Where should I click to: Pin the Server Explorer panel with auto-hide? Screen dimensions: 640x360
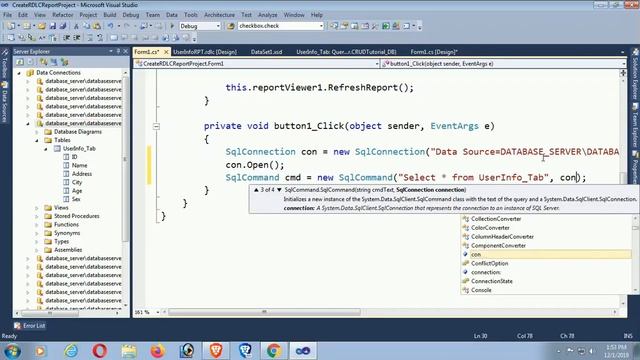(118, 51)
